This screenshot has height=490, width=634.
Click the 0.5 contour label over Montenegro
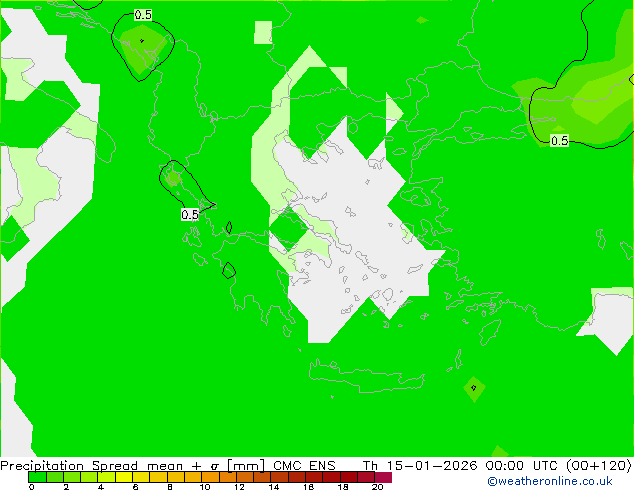(143, 15)
